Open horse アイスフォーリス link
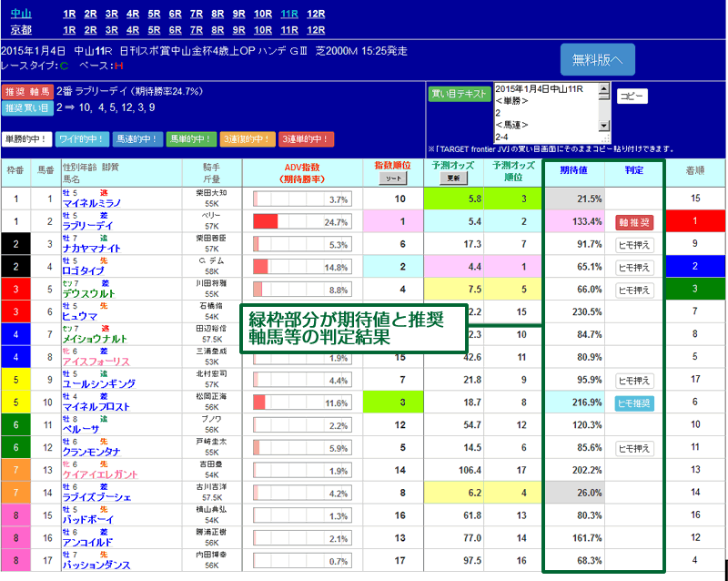The height and width of the screenshot is (581, 728). click(96, 362)
